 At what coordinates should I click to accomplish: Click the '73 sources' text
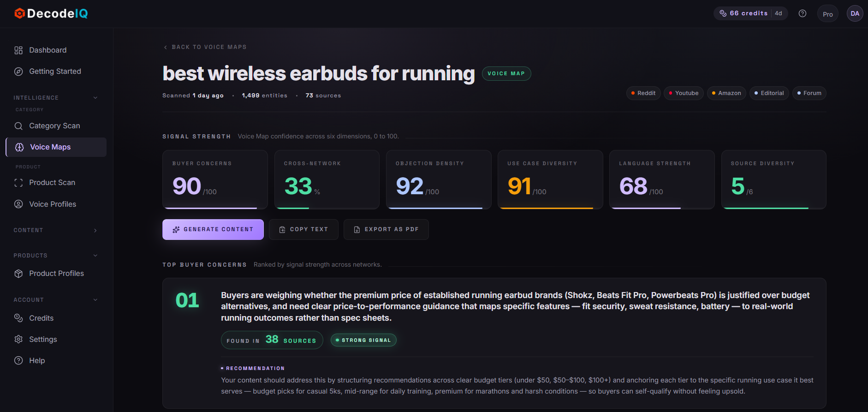point(323,96)
